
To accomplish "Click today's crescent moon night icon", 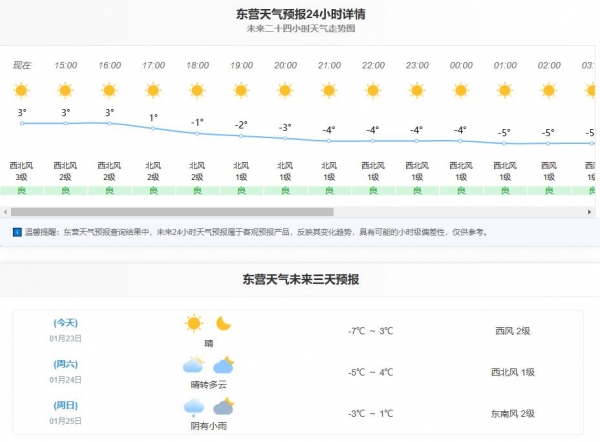I will coord(224,323).
